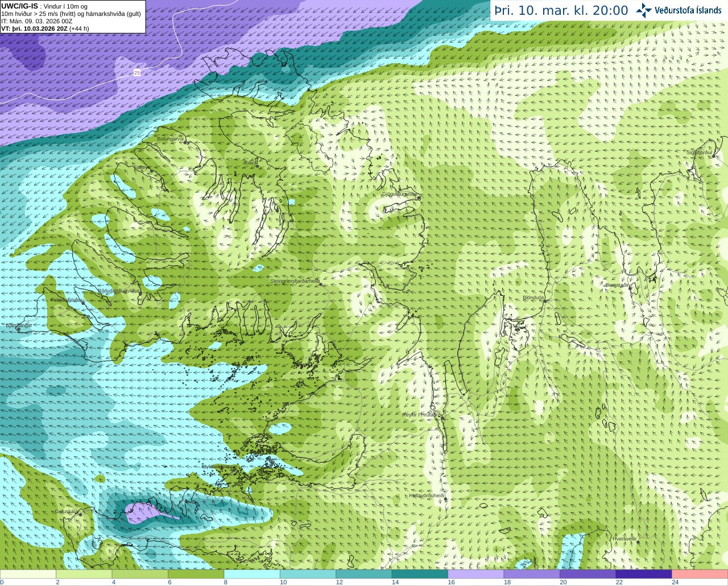Click the medium purple 18–20 m/s legend swatch
This screenshot has height=586, width=728.
point(532,574)
